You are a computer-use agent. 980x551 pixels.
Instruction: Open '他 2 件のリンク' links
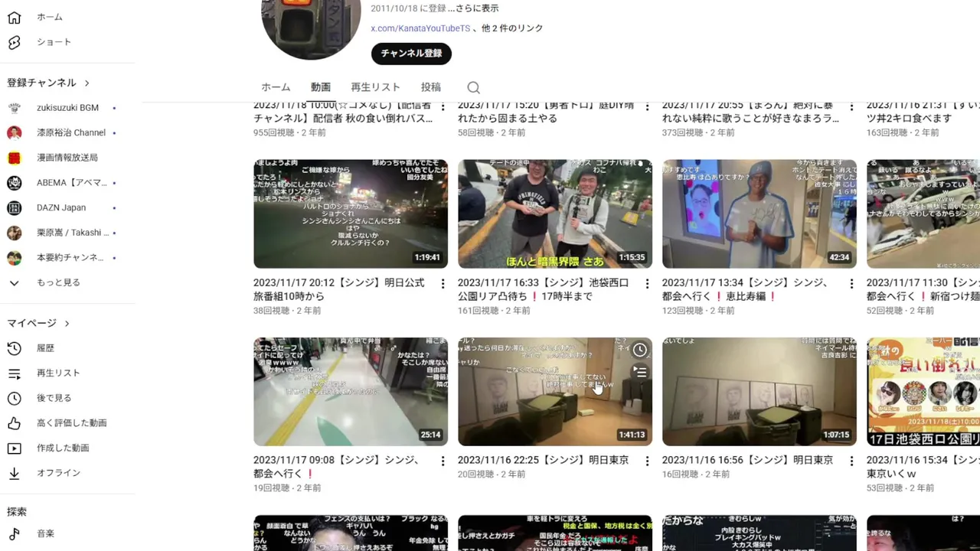click(512, 28)
